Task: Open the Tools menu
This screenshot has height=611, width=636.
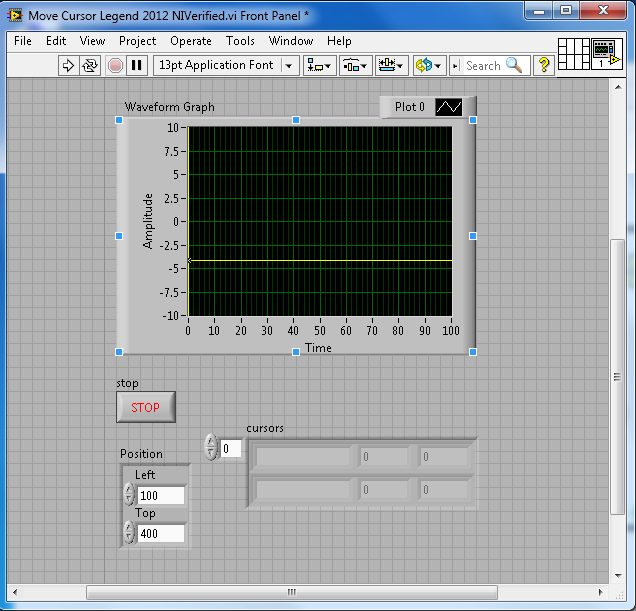Action: tap(240, 41)
